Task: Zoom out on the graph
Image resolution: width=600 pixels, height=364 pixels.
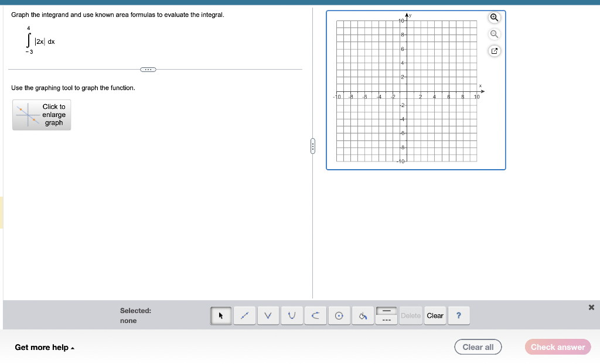Action: [x=494, y=35]
